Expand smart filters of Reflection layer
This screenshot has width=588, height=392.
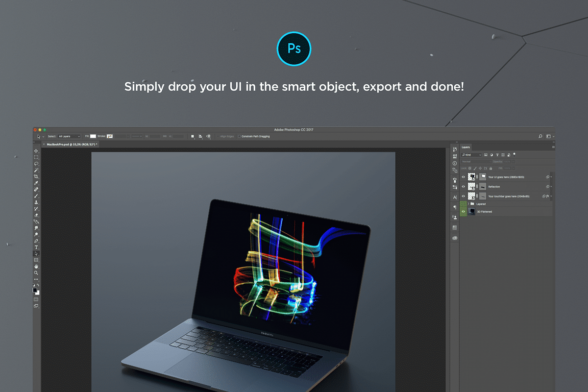coord(551,187)
